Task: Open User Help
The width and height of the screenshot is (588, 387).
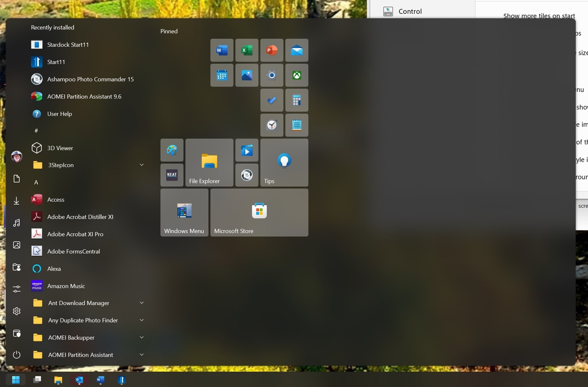Action: (88, 114)
